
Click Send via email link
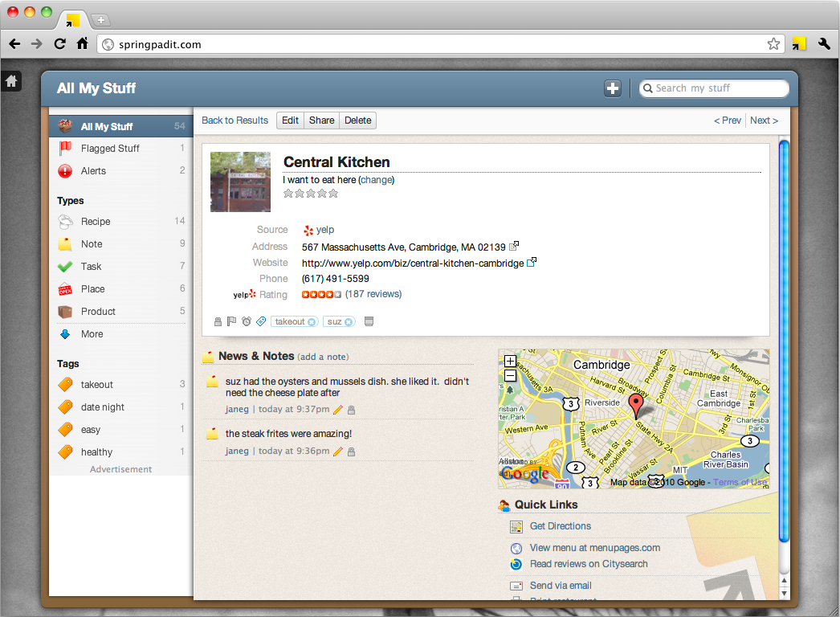click(561, 586)
